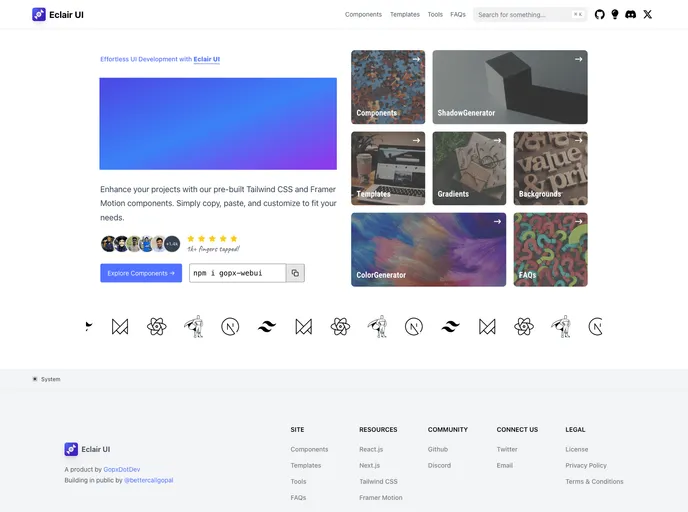Open Terms & Conditions link
This screenshot has height=512, width=688.
coord(594,482)
